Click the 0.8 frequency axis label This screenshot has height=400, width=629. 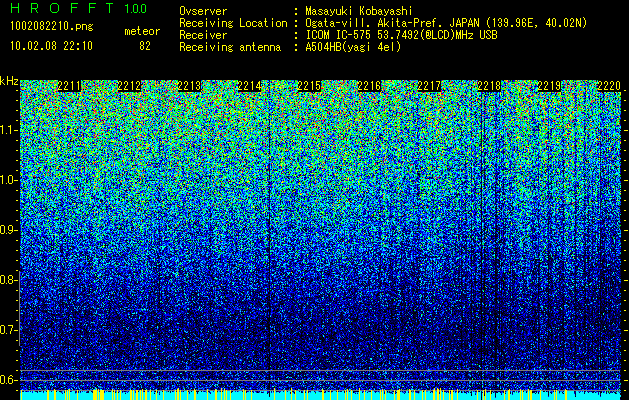[x=8, y=280]
